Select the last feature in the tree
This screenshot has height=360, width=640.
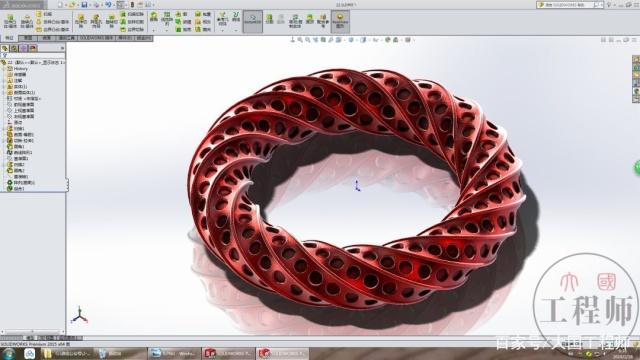[16, 189]
